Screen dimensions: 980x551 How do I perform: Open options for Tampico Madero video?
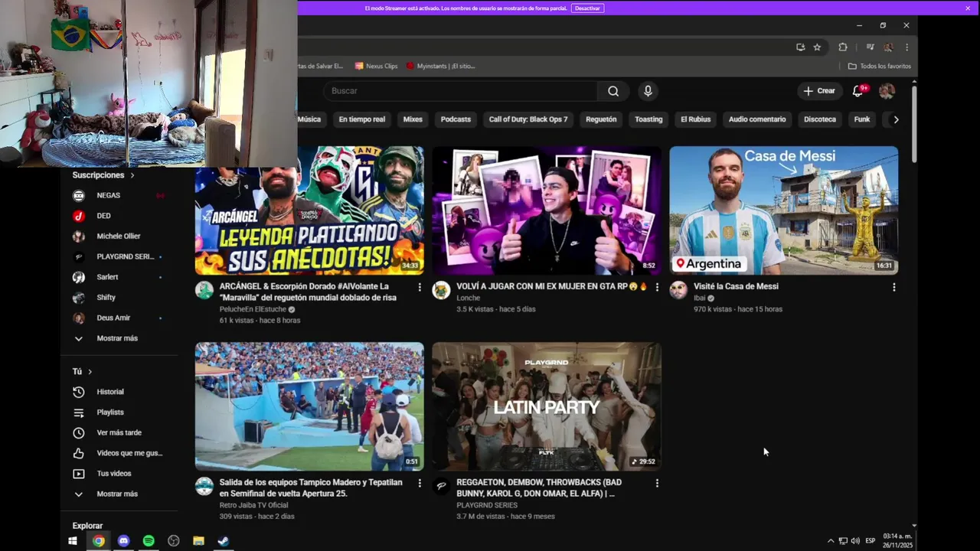point(420,483)
